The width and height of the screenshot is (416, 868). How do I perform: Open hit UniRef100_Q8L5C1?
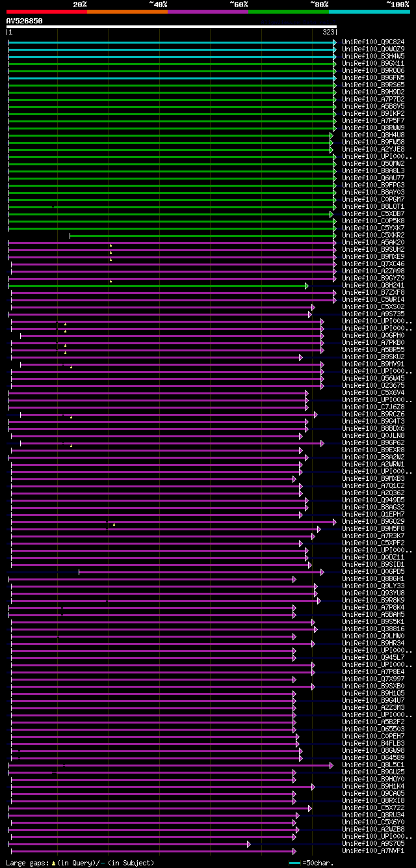[x=373, y=765]
